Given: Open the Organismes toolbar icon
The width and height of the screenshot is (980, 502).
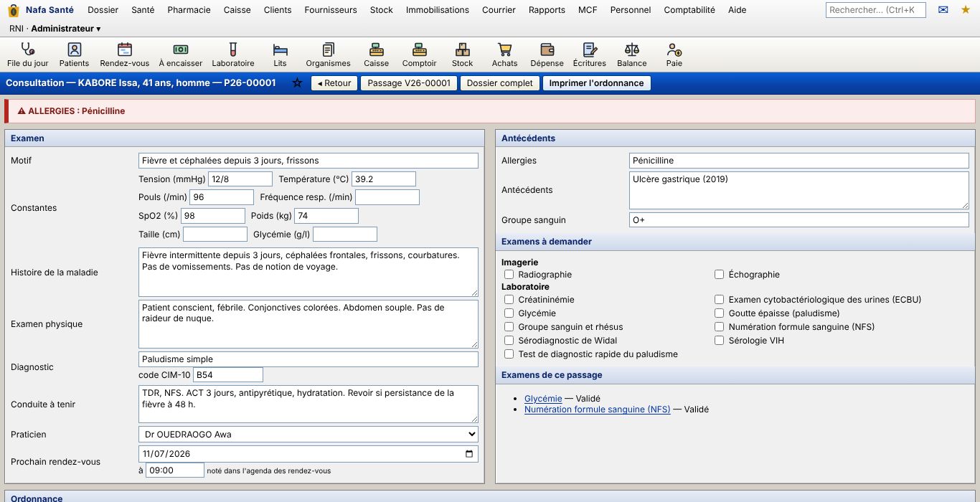Looking at the screenshot, I should point(329,55).
